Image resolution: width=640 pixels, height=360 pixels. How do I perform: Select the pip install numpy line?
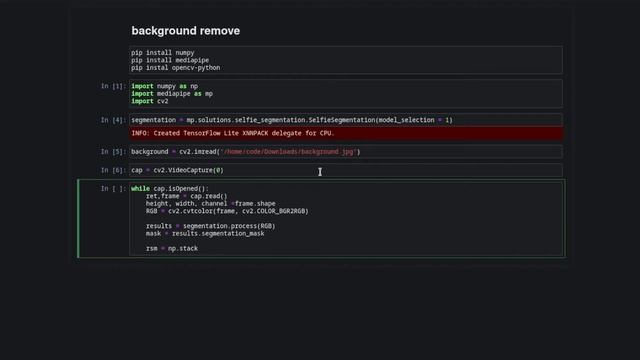(x=162, y=53)
